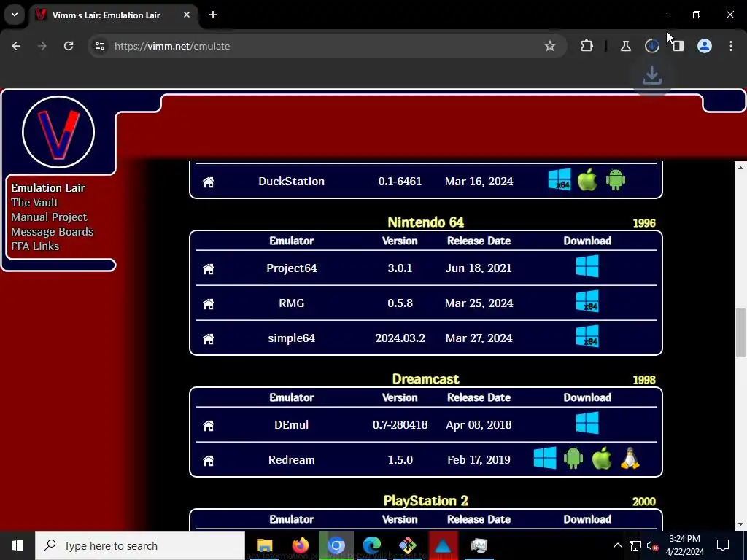The height and width of the screenshot is (560, 747).
Task: Download DuckStation for Android
Action: click(x=615, y=179)
